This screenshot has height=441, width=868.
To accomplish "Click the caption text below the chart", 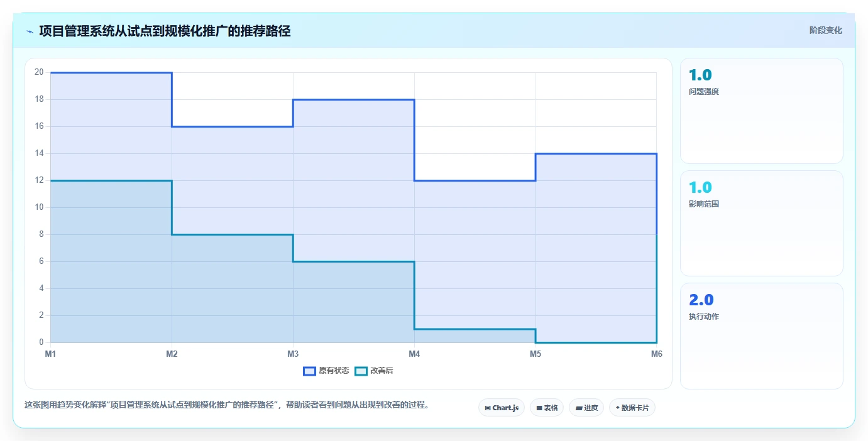I will pos(229,405).
